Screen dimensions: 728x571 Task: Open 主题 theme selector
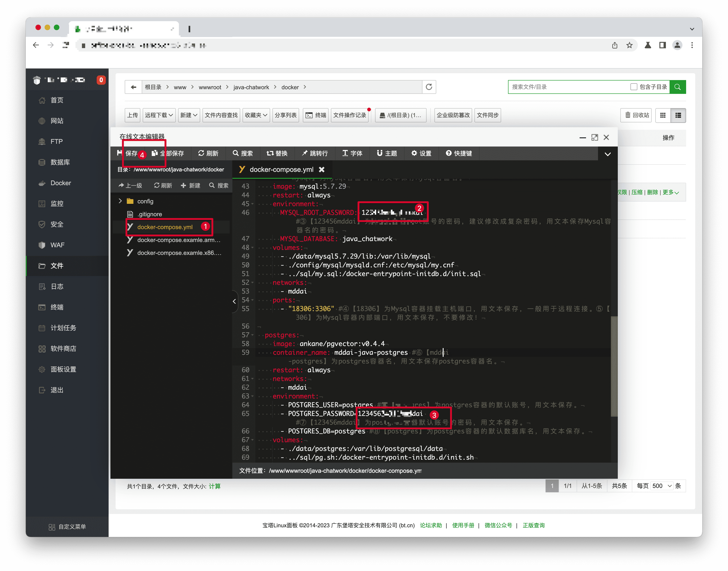point(387,153)
